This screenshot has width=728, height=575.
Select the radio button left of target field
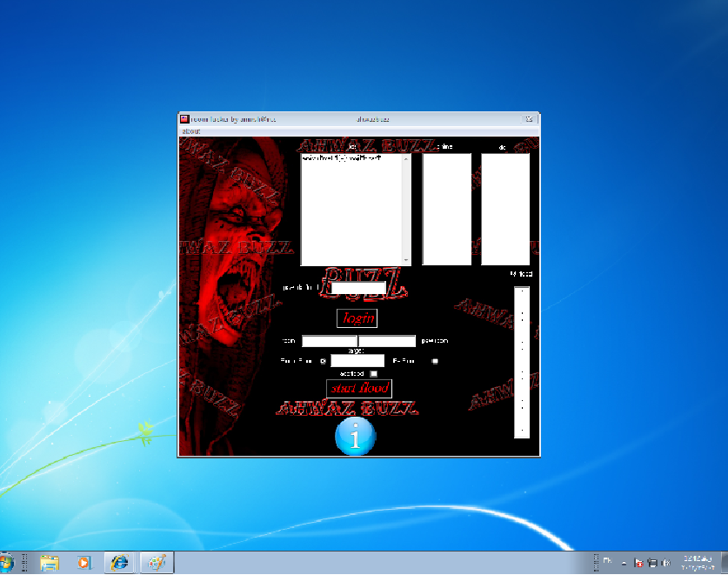point(324,361)
